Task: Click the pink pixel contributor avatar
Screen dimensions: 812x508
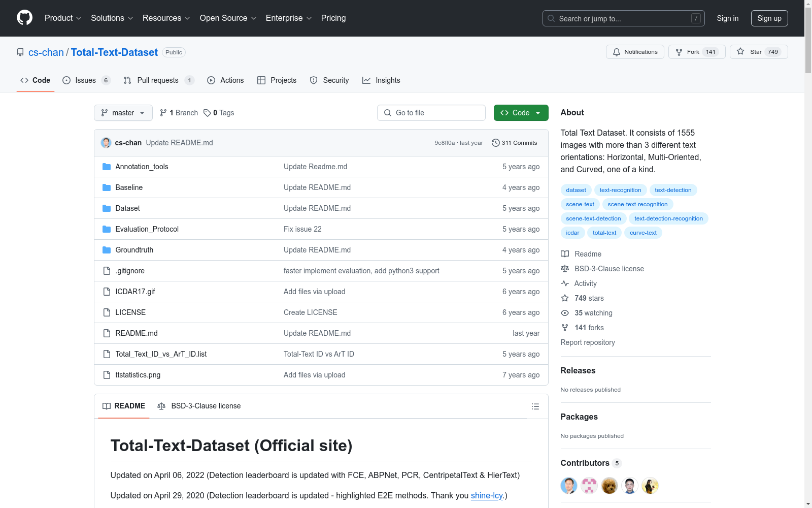Action: tap(589, 486)
